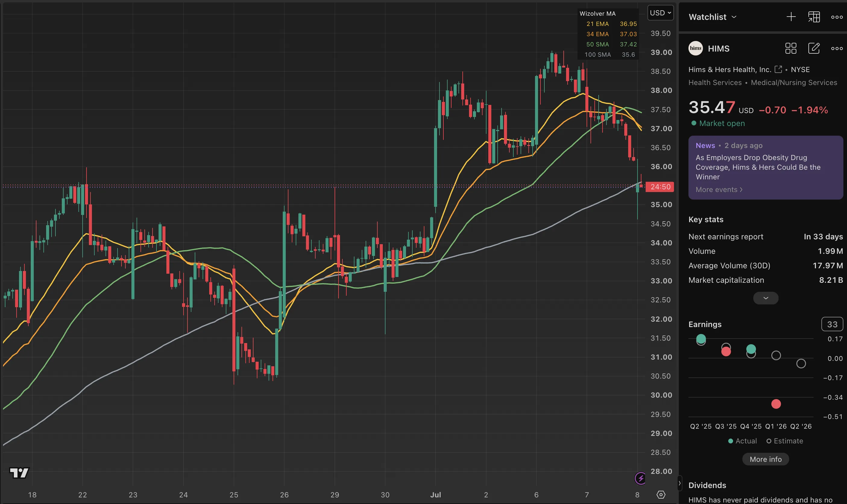This screenshot has height=504, width=847.
Task: Click the 35.47 last price
Action: (712, 107)
